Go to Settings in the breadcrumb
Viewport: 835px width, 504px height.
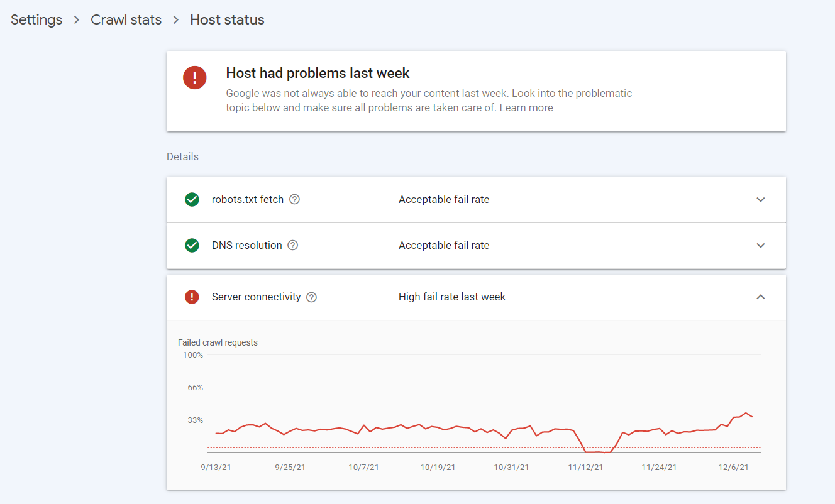coord(36,19)
